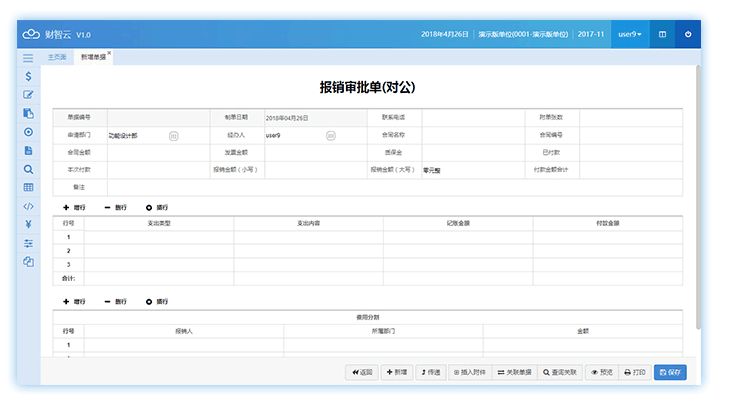Image resolution: width=734 pixels, height=418 pixels.
Task: Click the 支出类型 cell in row 1
Action: [159, 237]
